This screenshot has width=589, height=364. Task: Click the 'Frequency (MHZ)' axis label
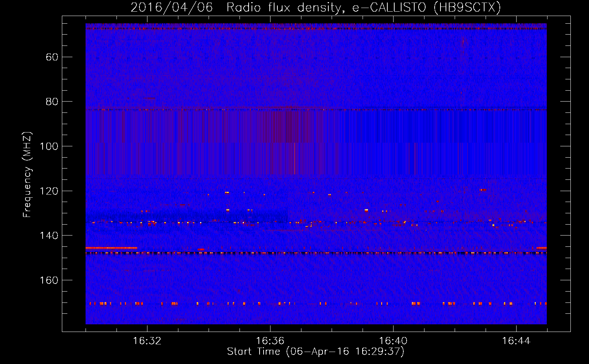click(x=27, y=175)
